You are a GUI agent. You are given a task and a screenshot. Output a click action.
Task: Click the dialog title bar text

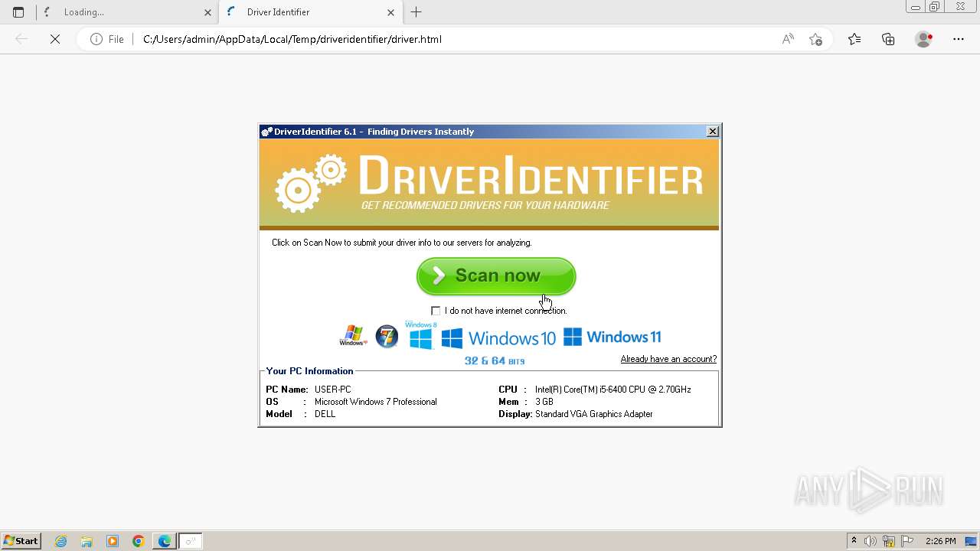(374, 132)
